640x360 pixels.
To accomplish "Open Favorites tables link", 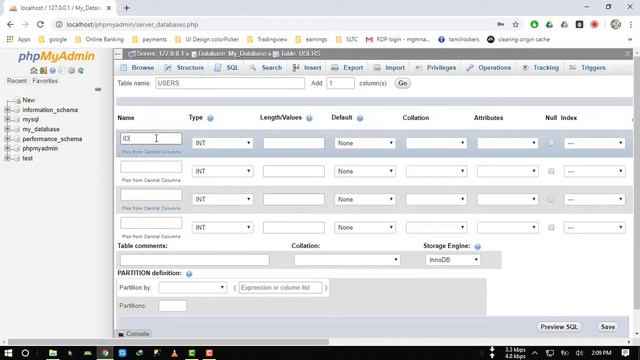I will click(45, 81).
